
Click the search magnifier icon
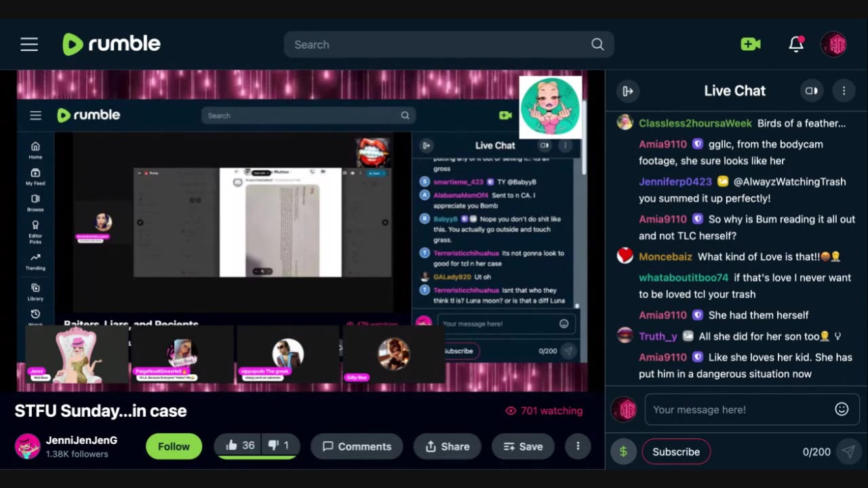pos(597,44)
